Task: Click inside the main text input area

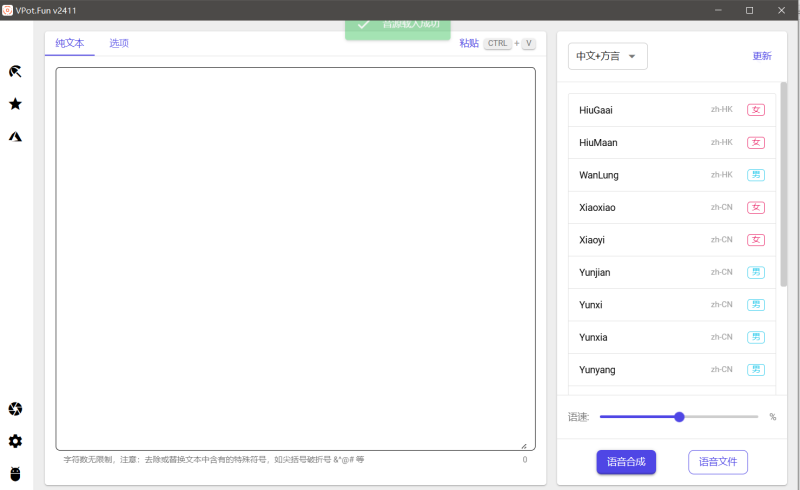Action: coord(295,258)
